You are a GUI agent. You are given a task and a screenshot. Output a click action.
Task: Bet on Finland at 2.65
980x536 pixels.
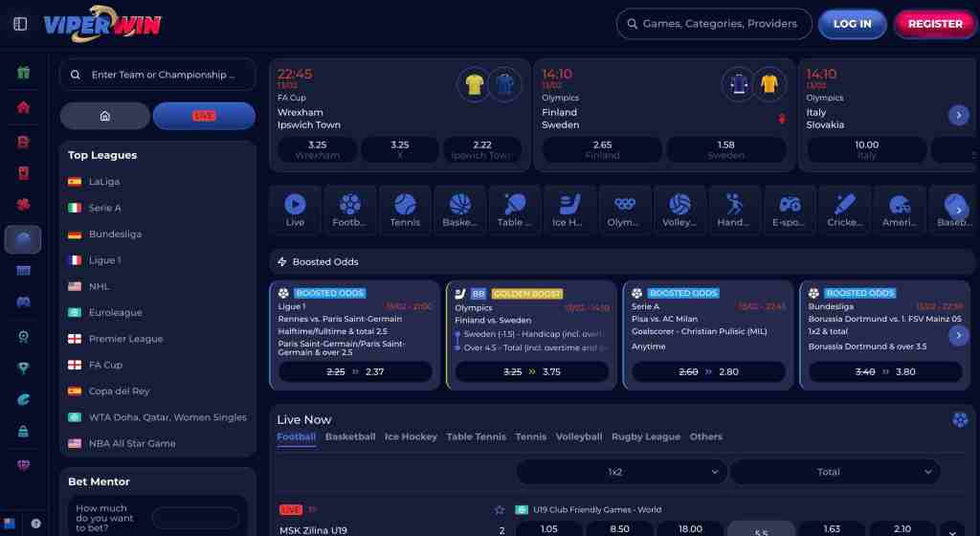[603, 149]
